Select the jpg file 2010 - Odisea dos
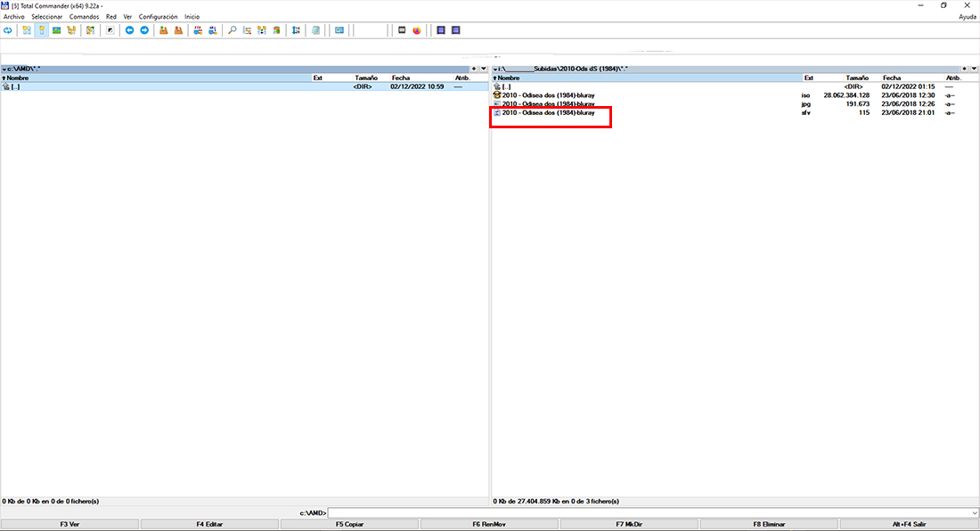Screen dimensions: 980x531 coord(735,104)
